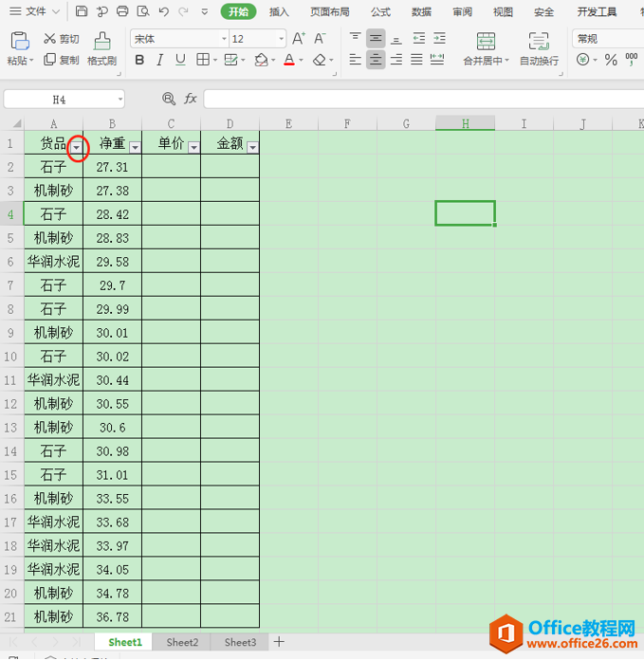Switch to the 插入 ribbon tab
Image resolution: width=644 pixels, height=660 pixels.
point(279,11)
